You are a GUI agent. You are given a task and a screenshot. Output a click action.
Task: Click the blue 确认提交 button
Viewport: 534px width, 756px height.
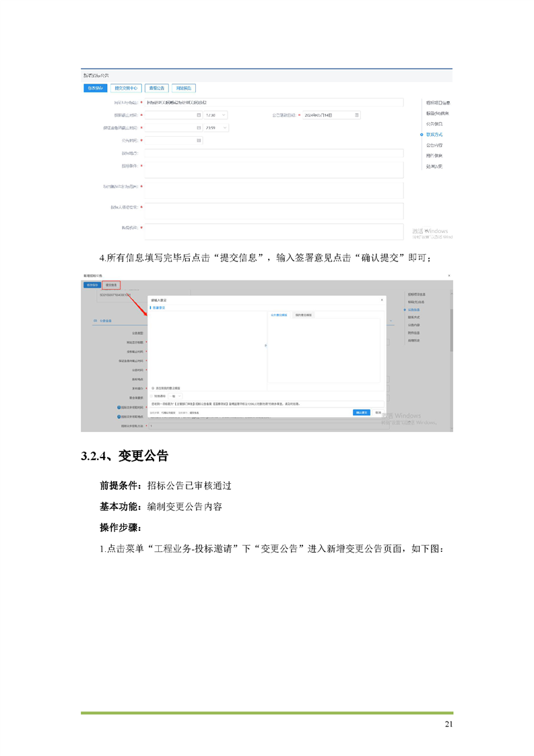[x=361, y=412]
